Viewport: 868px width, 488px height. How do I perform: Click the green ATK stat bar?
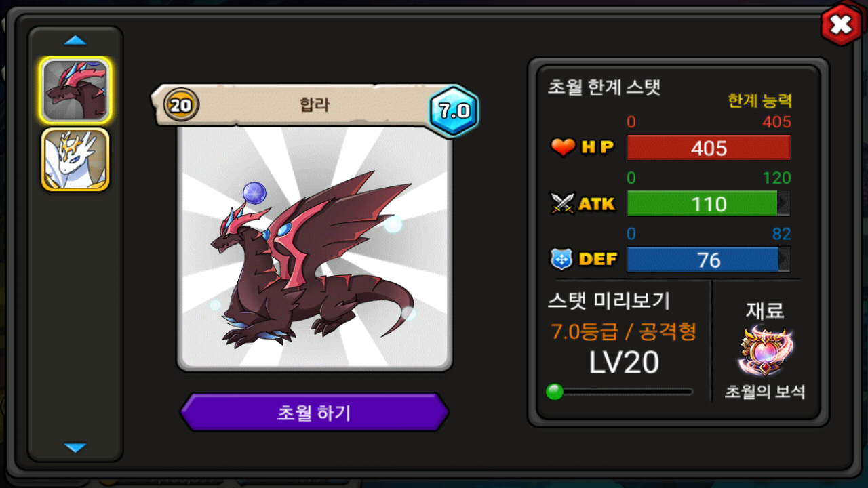pyautogui.click(x=709, y=203)
